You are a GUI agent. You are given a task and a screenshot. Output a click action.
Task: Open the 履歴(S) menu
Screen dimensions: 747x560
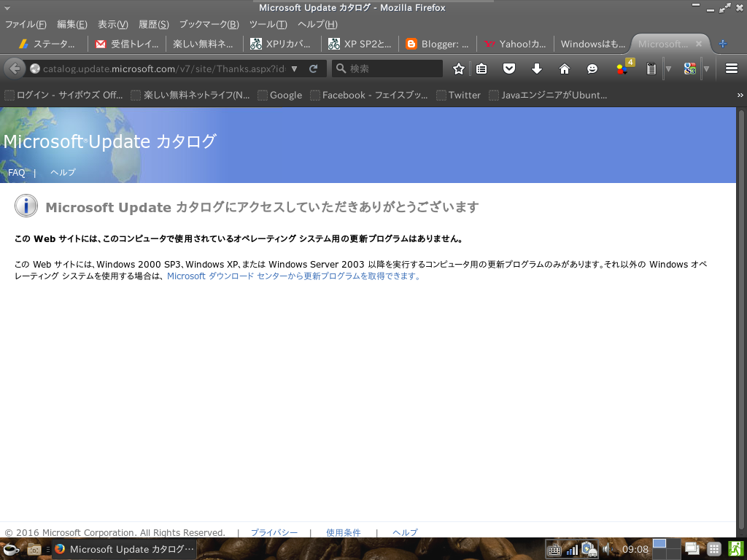pyautogui.click(x=154, y=24)
